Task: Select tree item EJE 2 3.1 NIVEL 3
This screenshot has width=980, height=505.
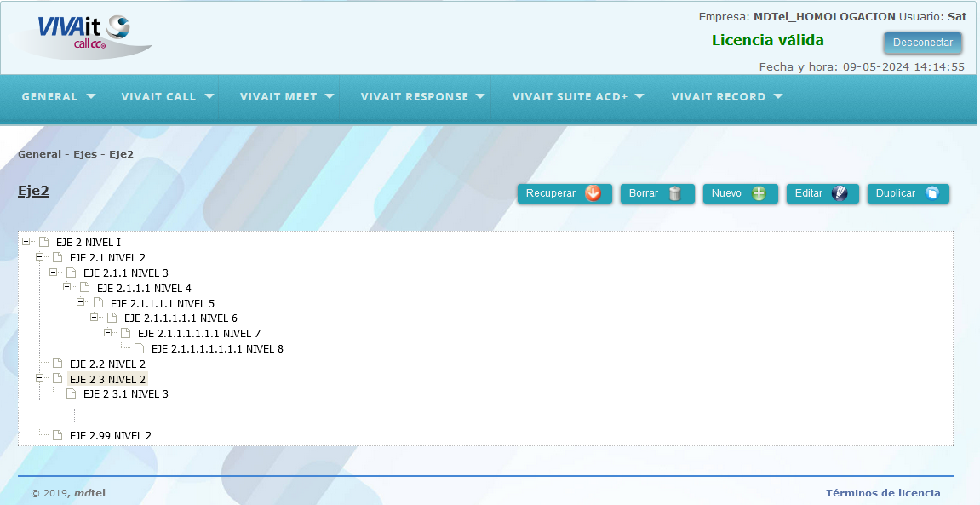Action: 126,393
